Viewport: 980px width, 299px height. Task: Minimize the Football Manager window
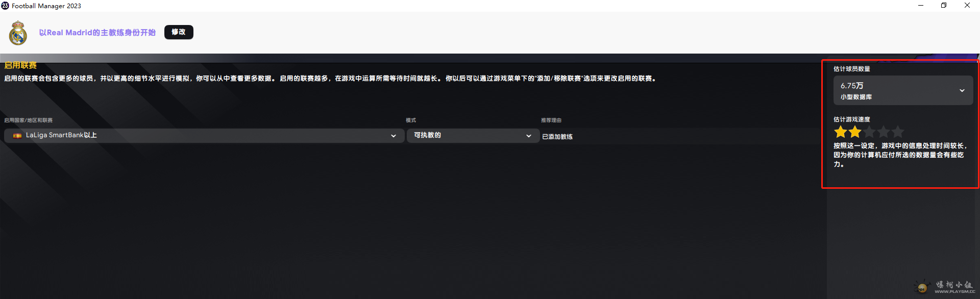coord(921,6)
